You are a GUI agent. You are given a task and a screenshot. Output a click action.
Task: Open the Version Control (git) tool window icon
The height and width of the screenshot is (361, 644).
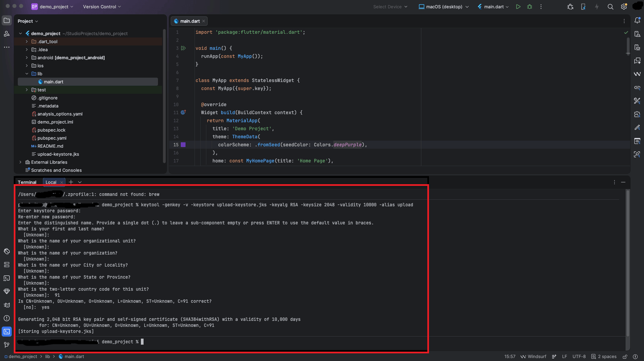coord(7,345)
